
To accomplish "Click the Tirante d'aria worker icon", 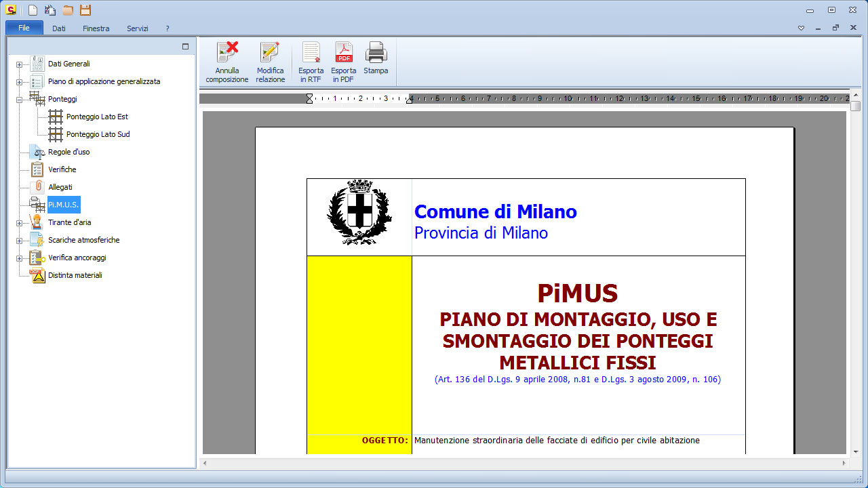I will tap(37, 222).
